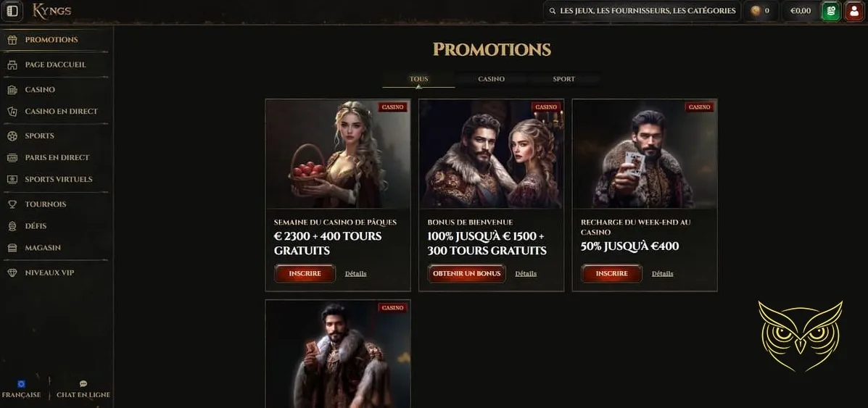Click Inscrire for Easter casino week
868x408 pixels.
pos(305,273)
